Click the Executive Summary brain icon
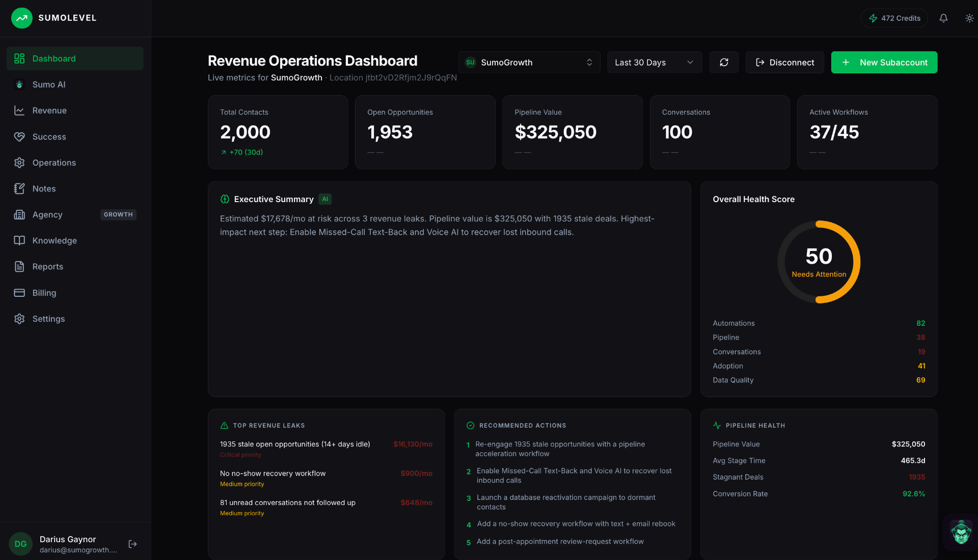This screenshot has height=560, width=978. pyautogui.click(x=225, y=199)
